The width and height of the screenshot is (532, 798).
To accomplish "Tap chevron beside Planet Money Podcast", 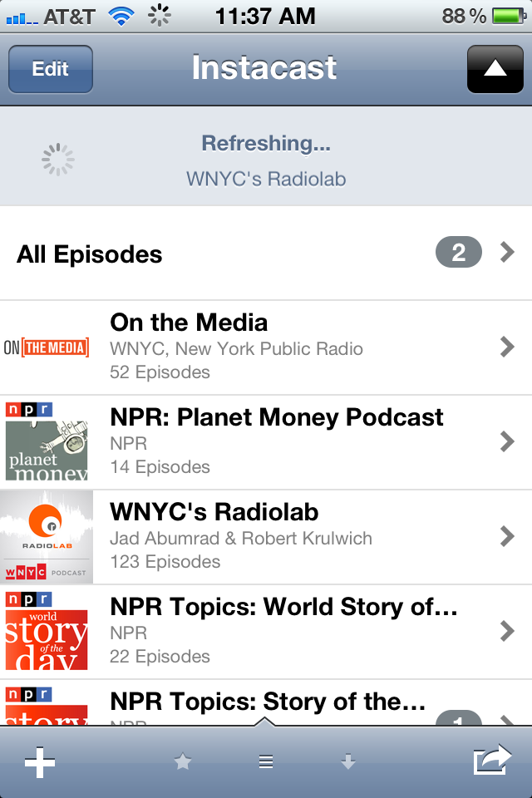I will click(x=507, y=442).
